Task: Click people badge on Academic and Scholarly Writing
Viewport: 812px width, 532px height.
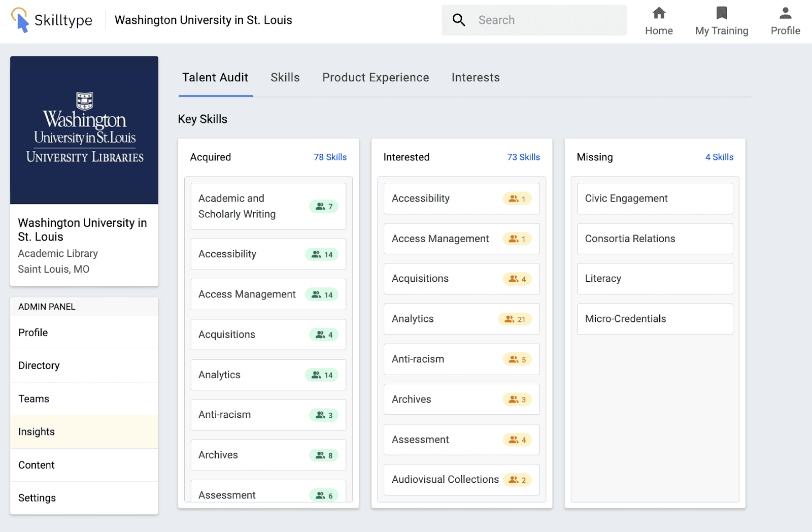Action: pos(324,207)
